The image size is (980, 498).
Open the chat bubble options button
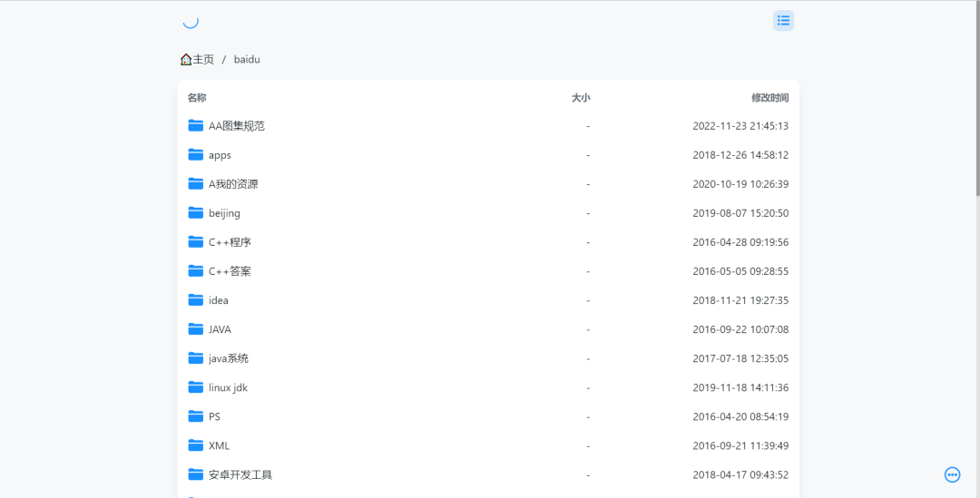[952, 475]
